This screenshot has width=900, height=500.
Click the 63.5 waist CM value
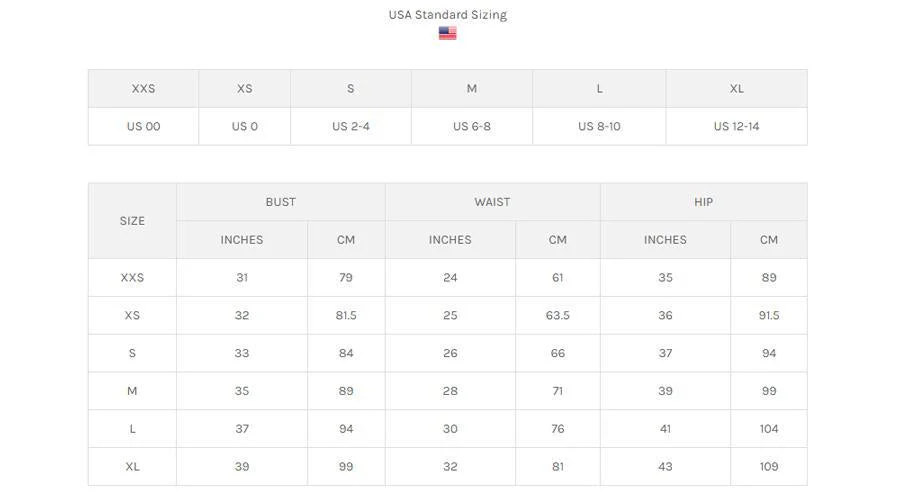(x=557, y=315)
